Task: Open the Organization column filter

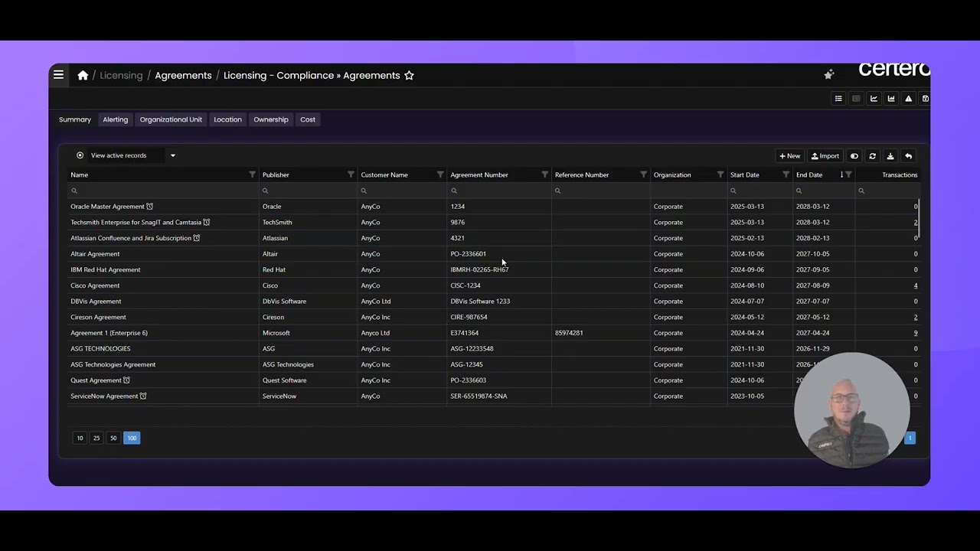Action: click(720, 174)
